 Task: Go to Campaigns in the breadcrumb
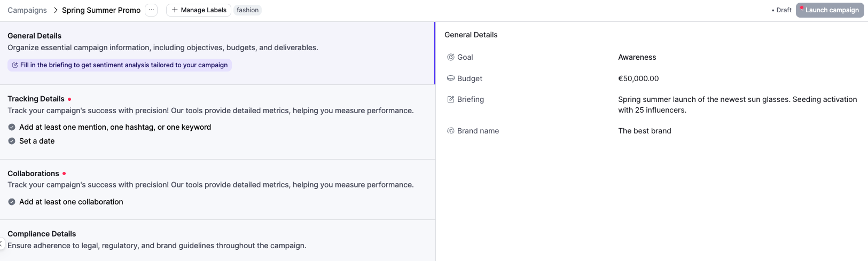(27, 10)
